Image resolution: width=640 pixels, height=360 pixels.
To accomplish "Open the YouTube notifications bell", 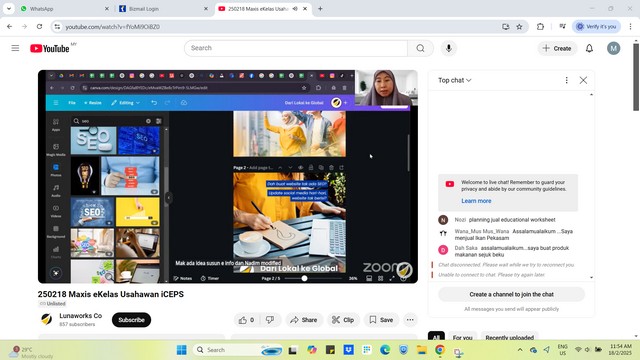I will click(589, 48).
